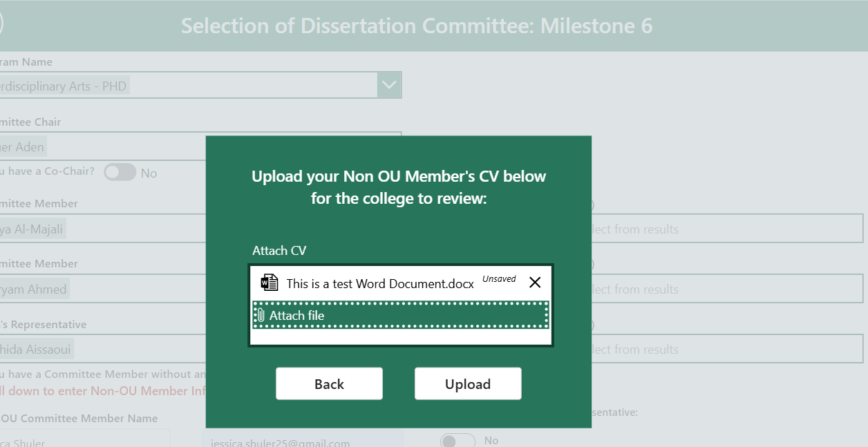
Task: Toggle the 'No' switch near the representative question
Action: pos(457,439)
